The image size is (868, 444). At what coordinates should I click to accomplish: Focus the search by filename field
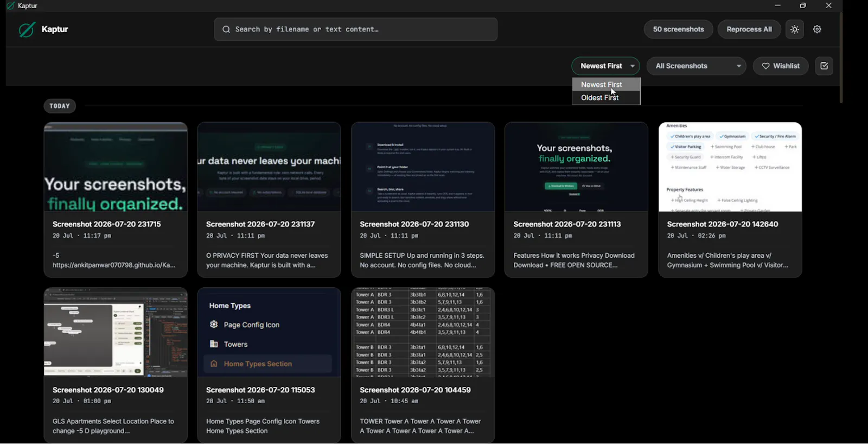tap(355, 29)
